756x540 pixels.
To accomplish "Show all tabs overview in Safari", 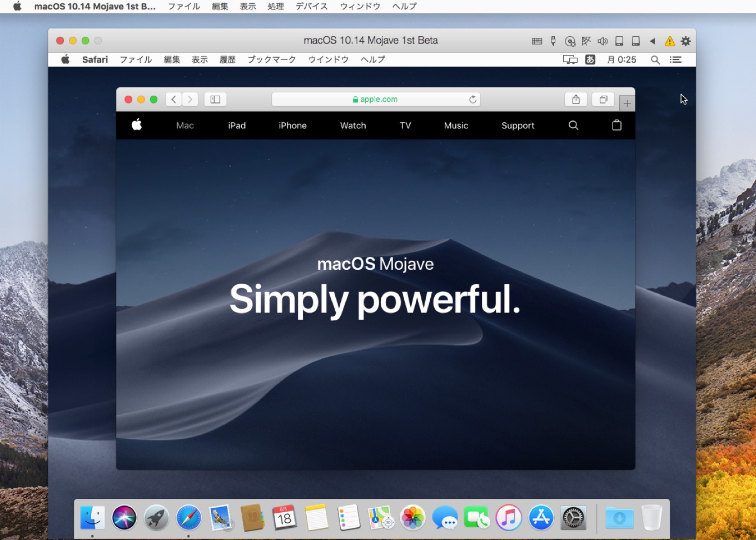I will [603, 100].
